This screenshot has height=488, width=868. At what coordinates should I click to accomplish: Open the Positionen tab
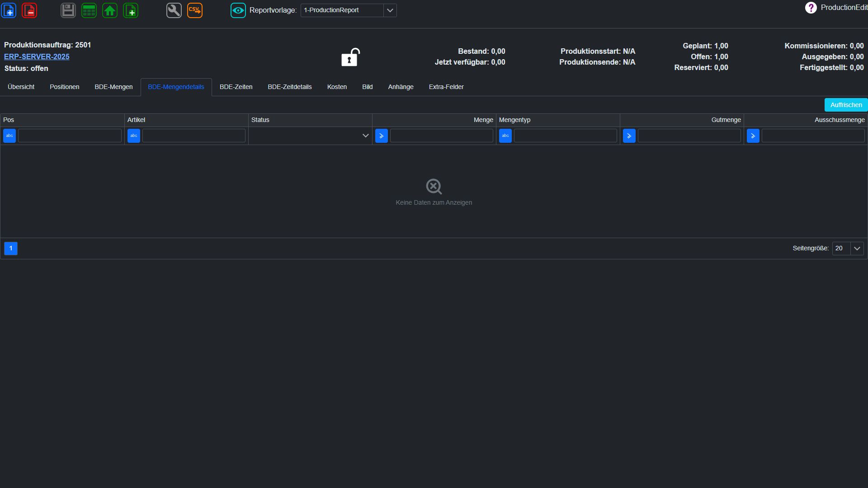coord(65,87)
